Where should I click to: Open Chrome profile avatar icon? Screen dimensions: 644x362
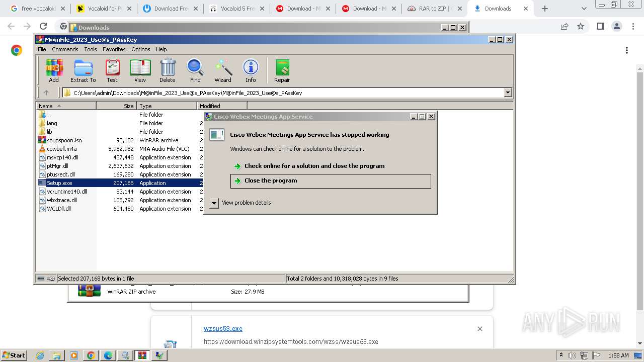617,27
